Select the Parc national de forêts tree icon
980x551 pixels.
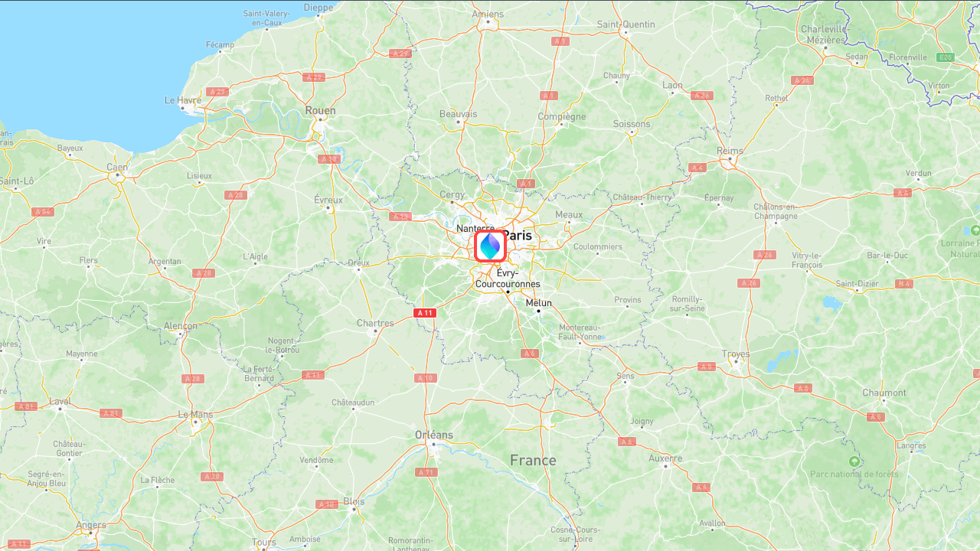854,461
